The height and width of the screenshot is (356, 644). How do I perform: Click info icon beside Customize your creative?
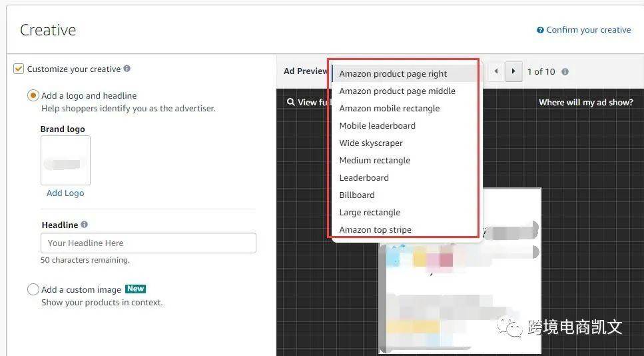coord(127,69)
